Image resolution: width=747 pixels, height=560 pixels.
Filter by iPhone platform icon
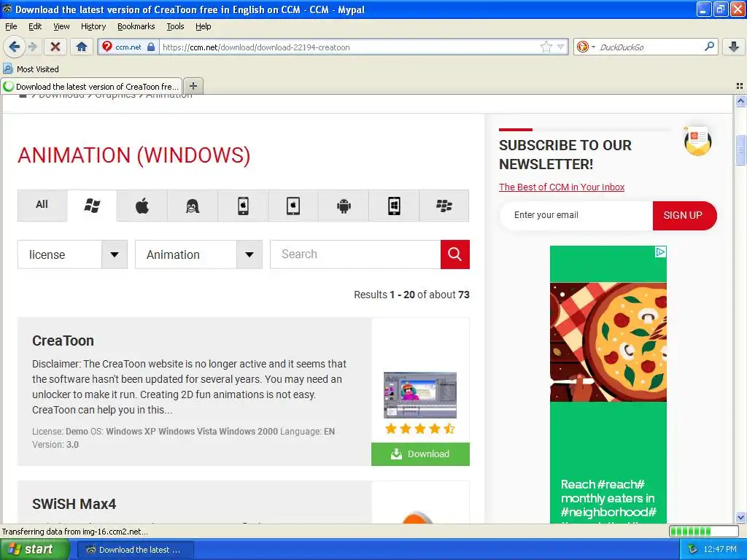point(243,206)
